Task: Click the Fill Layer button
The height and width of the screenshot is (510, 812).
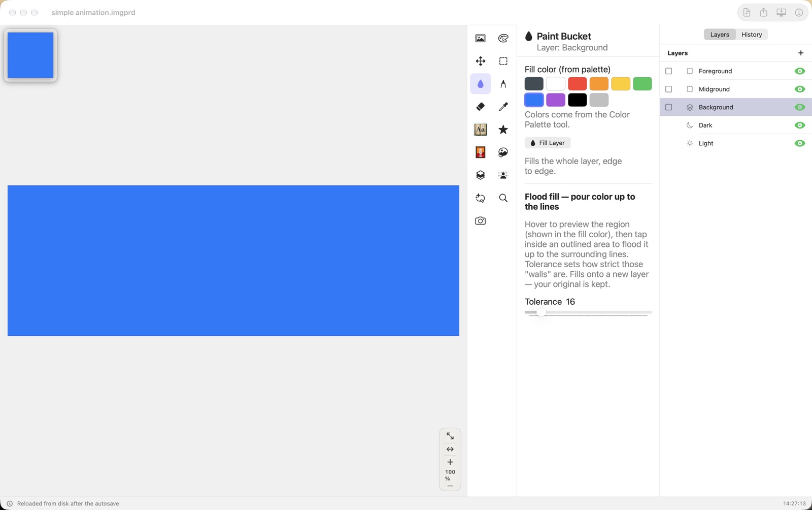Action: pos(548,143)
